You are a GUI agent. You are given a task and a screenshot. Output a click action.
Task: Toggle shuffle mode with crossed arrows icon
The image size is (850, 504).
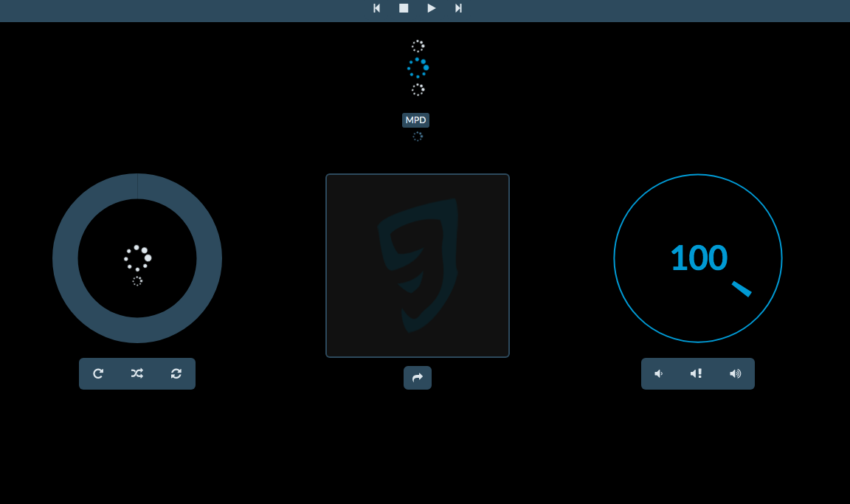(x=137, y=374)
